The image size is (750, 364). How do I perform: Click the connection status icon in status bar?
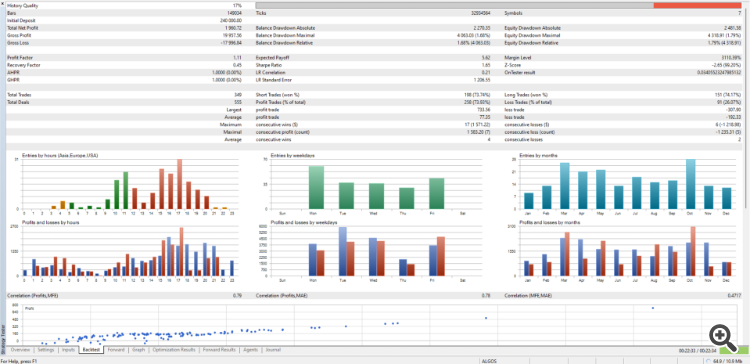(x=708, y=361)
